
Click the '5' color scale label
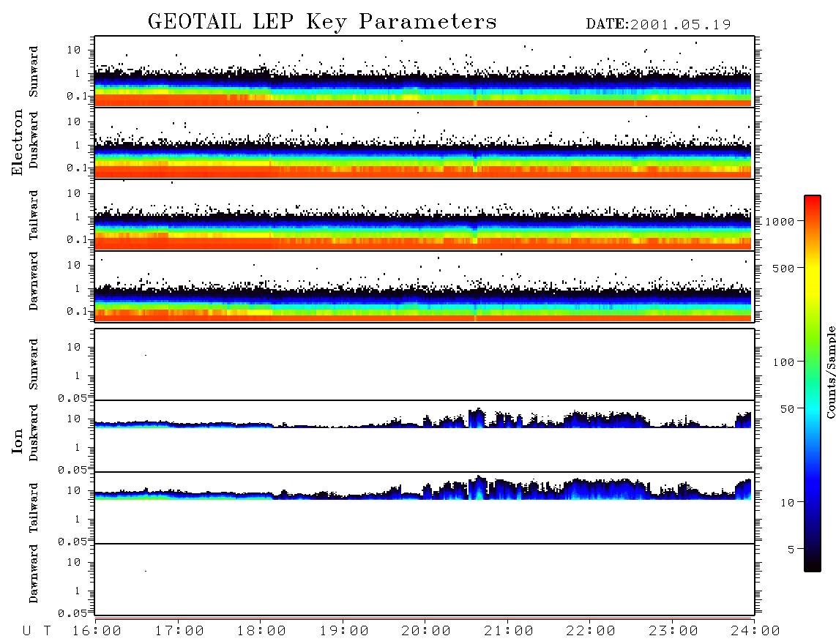click(791, 549)
